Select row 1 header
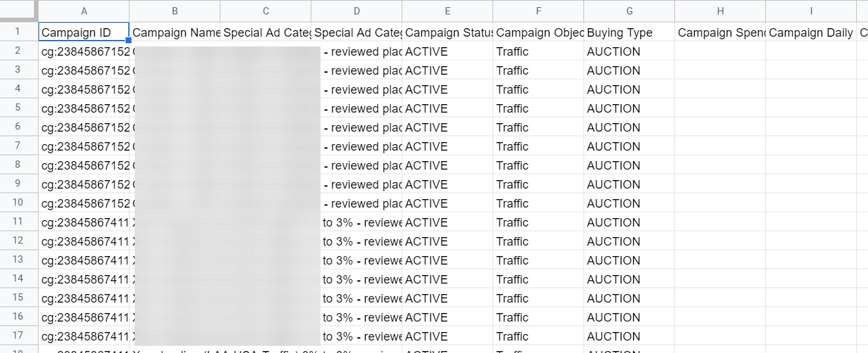868x353 pixels. pyautogui.click(x=19, y=32)
